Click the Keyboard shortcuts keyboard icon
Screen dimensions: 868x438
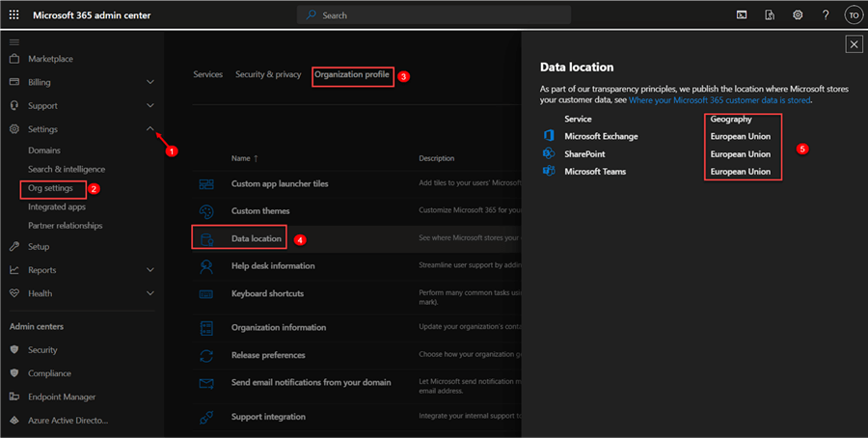click(x=206, y=294)
